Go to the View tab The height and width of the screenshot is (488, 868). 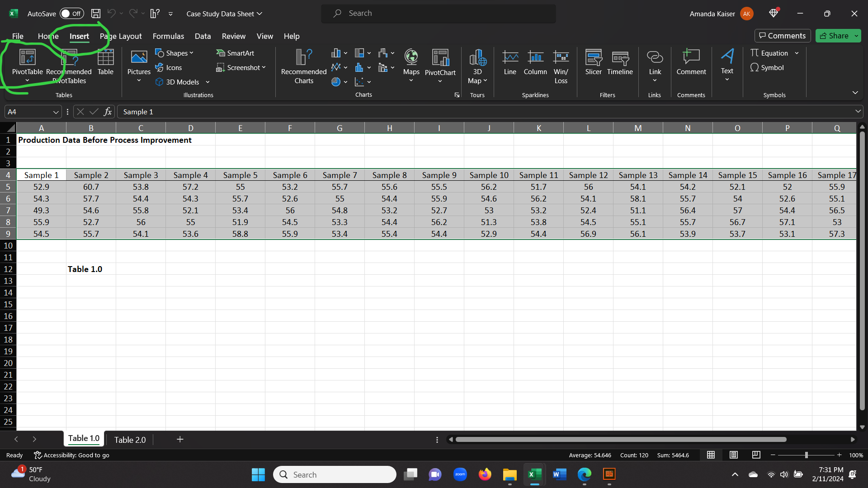click(264, 36)
